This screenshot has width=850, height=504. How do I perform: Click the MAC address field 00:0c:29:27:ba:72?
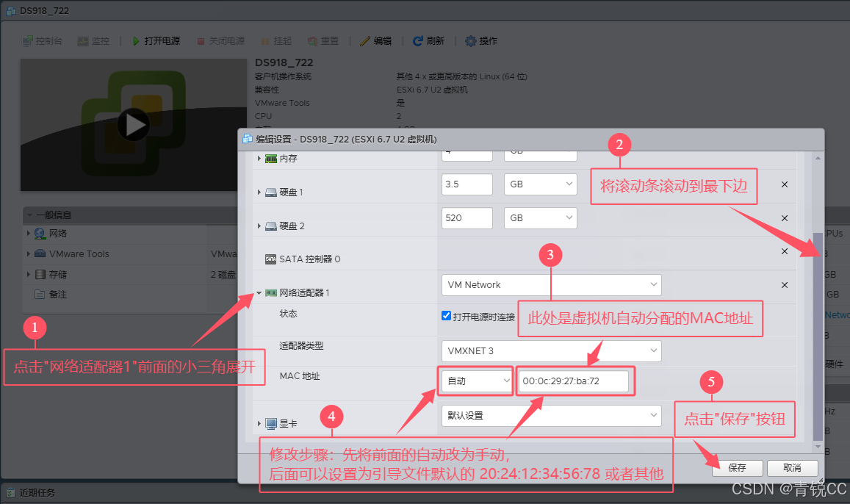574,381
